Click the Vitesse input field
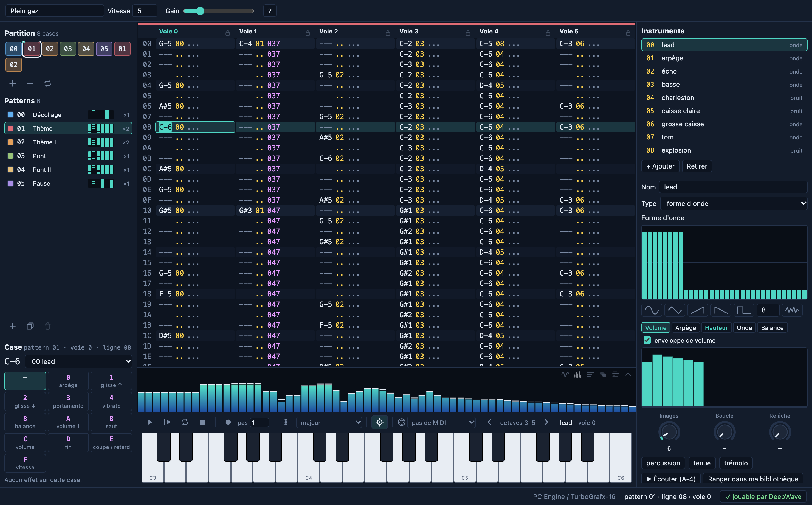The width and height of the screenshot is (812, 505). (145, 11)
